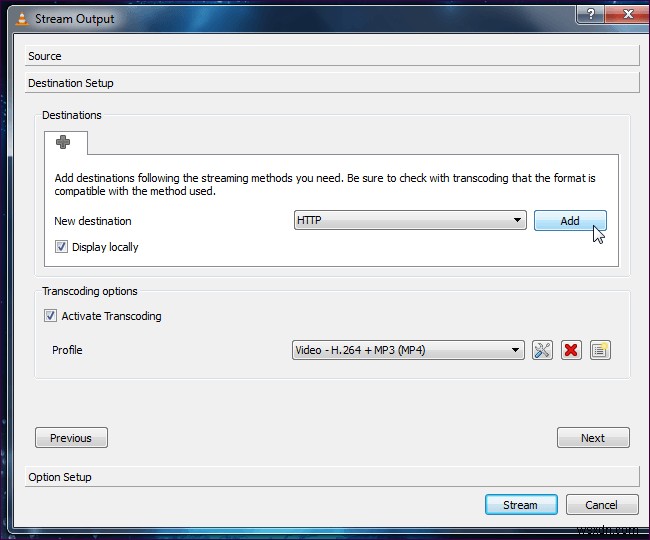
Task: Open the Profile Video H.264 dropdown
Action: (408, 350)
